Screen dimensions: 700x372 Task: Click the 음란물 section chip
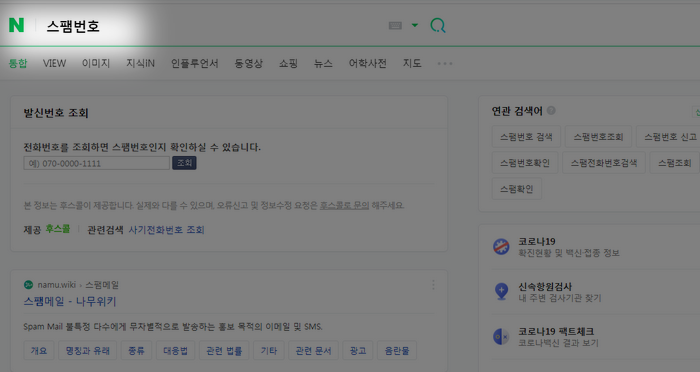pos(397,351)
